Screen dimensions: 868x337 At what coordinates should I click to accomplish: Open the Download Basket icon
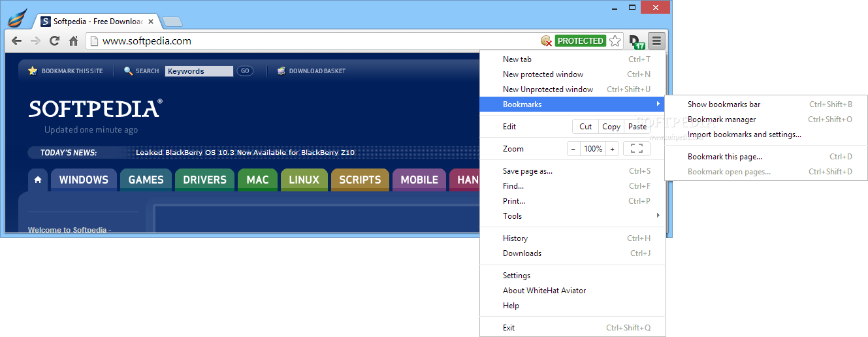tap(281, 71)
